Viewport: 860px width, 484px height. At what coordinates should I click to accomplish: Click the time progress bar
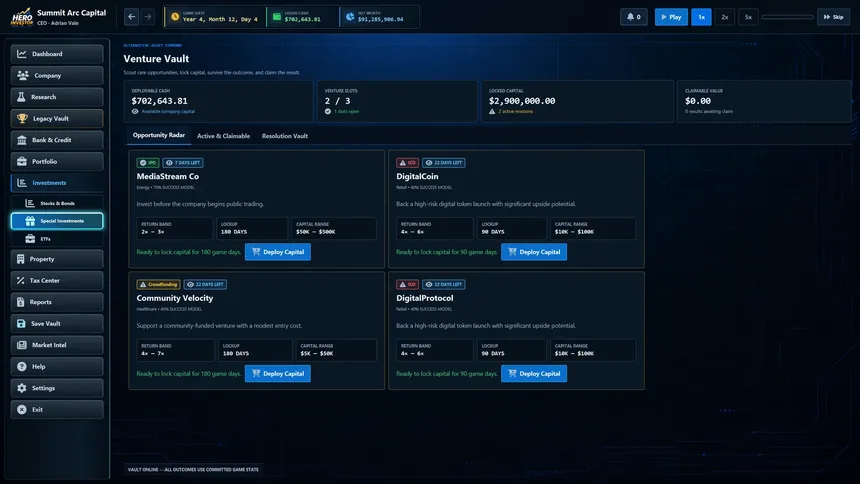pos(788,17)
